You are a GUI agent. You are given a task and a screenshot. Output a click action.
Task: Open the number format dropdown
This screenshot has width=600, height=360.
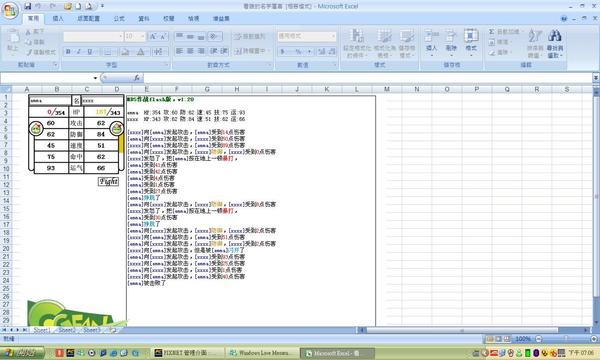[334, 36]
